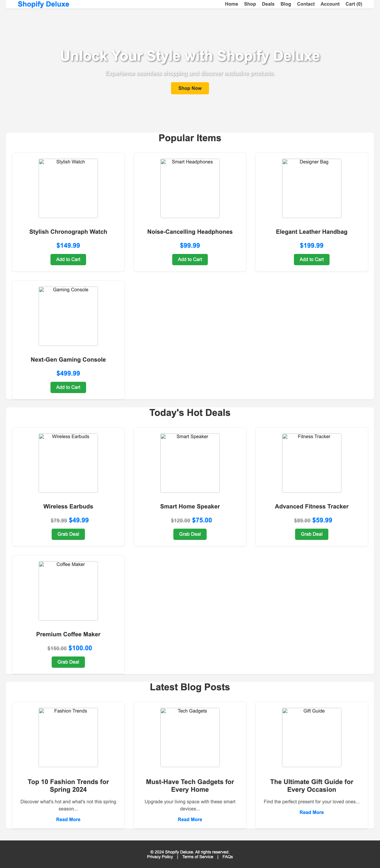
Task: Click the Shop Now button
Action: 190,88
